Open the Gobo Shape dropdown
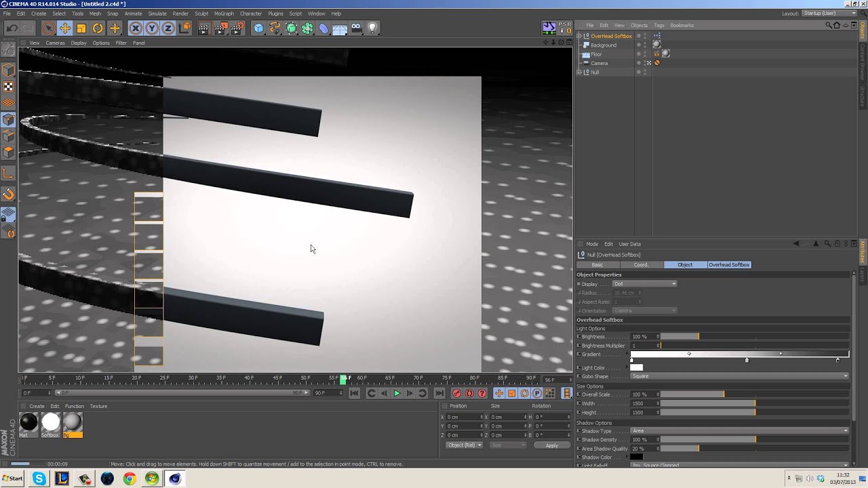This screenshot has width=868, height=488. 739,376
